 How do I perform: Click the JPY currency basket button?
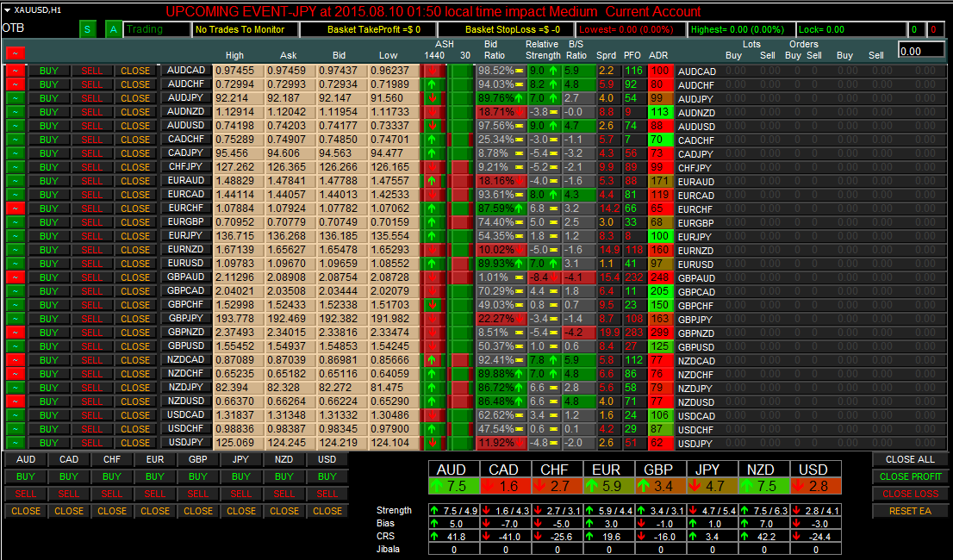tap(240, 460)
